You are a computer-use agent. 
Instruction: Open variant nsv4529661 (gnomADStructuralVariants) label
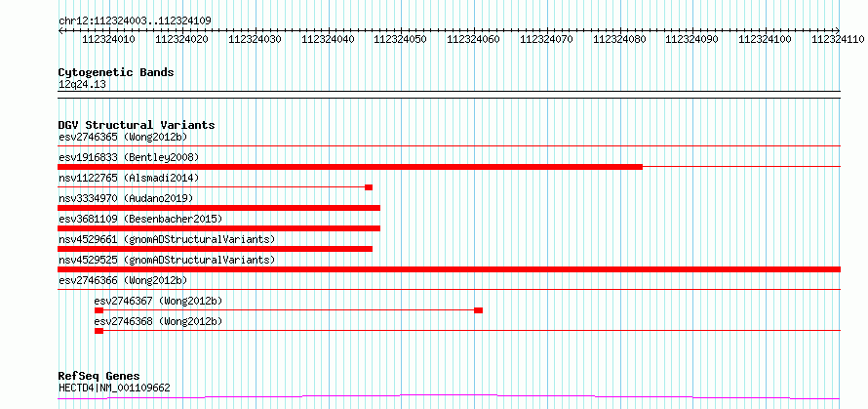167,239
